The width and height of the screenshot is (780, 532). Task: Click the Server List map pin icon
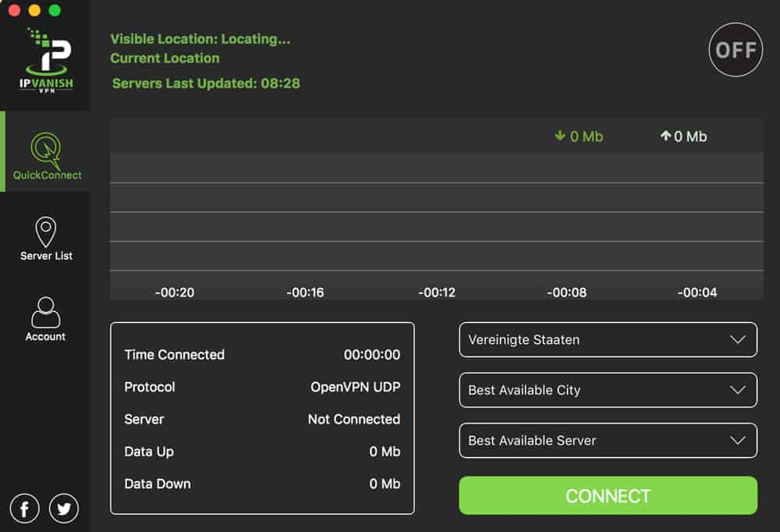46,232
